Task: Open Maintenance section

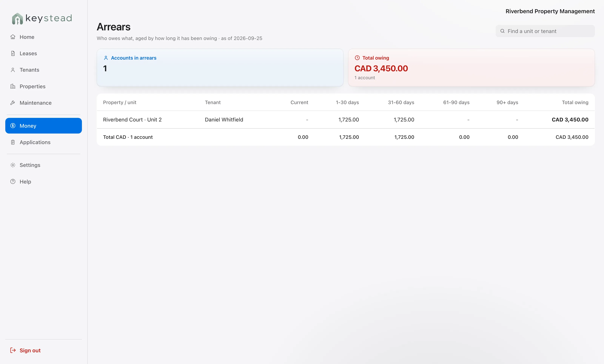Action: click(x=44, y=103)
